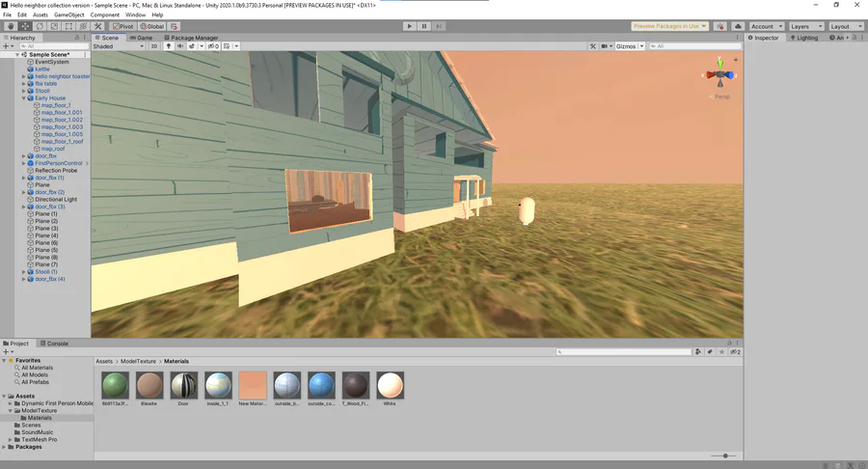Open the Component menu

tap(104, 14)
